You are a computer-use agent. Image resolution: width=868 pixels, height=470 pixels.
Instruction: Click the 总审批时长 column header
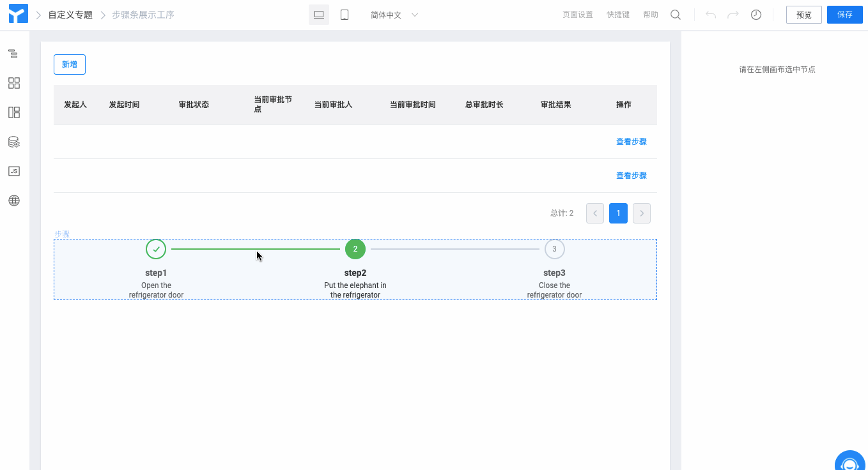point(484,105)
